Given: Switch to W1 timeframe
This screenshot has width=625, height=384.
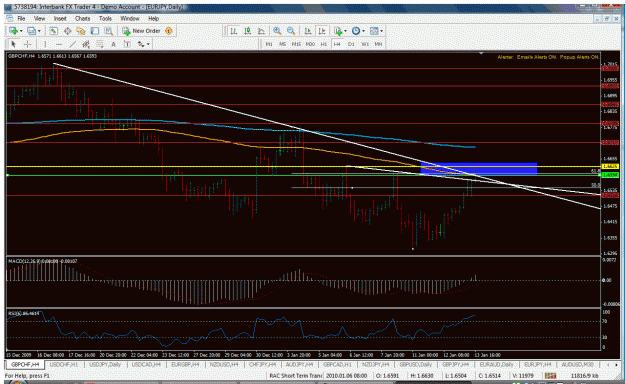Looking at the screenshot, I should point(365,44).
